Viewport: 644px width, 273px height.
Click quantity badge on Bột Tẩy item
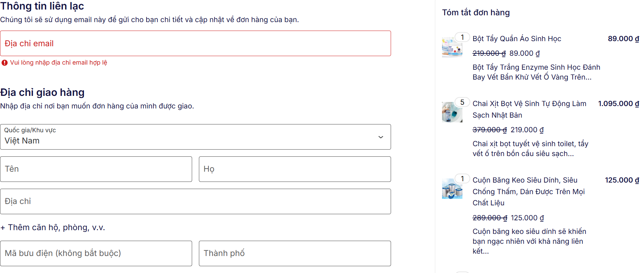462,37
